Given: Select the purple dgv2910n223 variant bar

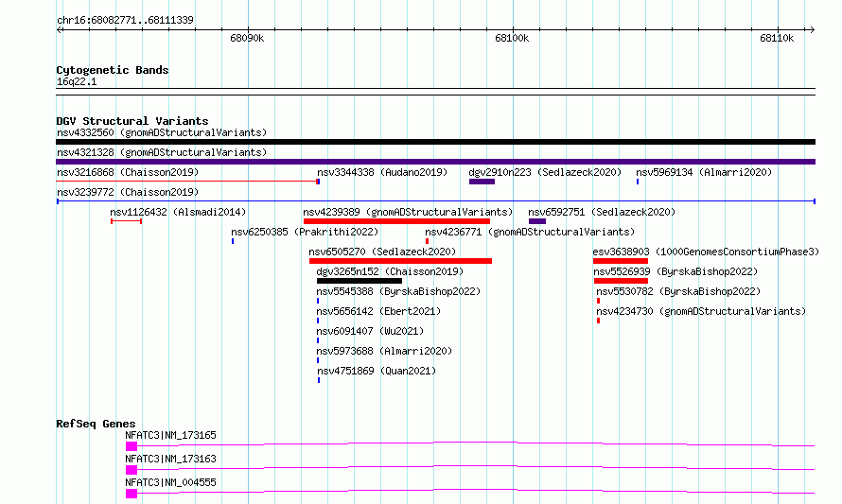Looking at the screenshot, I should 482,182.
